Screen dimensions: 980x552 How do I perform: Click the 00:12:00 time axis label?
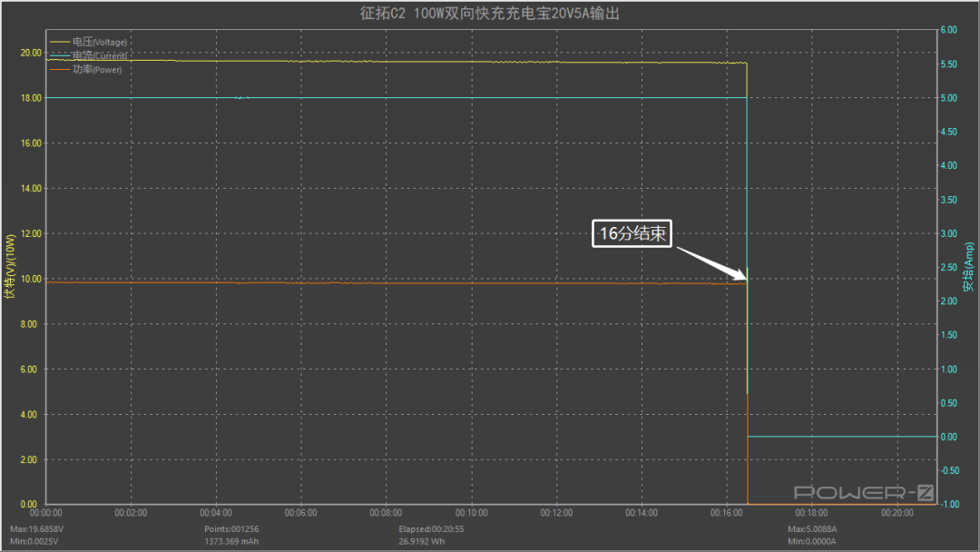pos(557,513)
